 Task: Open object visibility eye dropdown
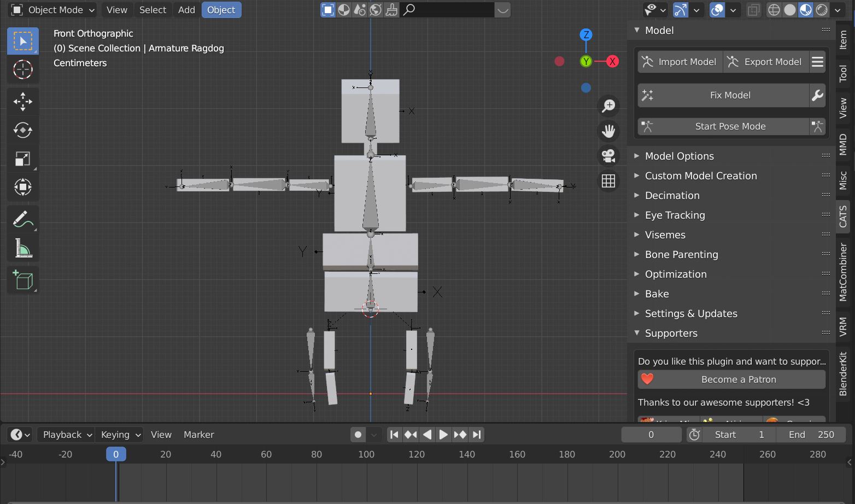(655, 10)
